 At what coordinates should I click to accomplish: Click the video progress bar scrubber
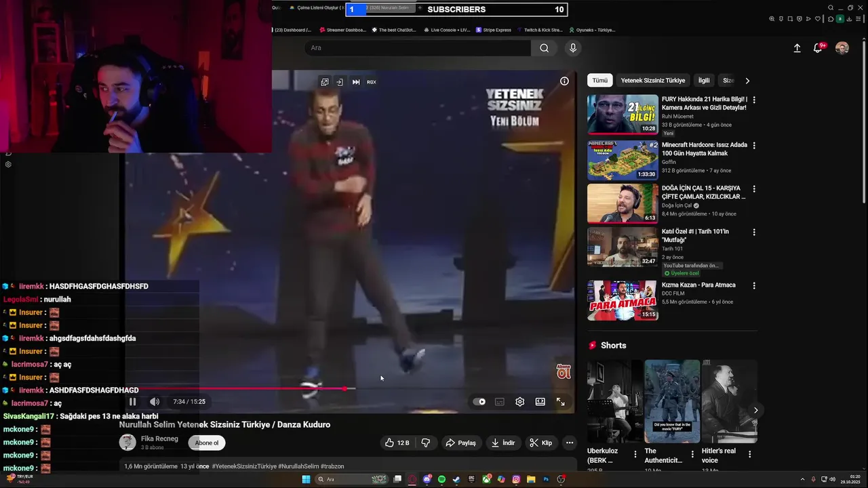coord(345,388)
